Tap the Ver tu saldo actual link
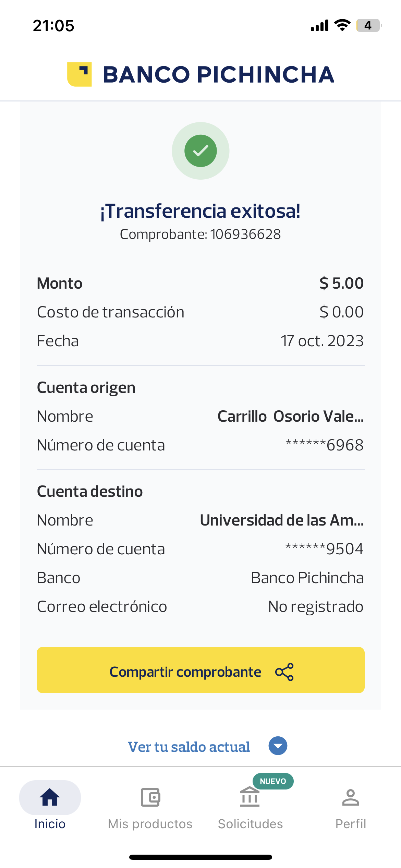 pos(189,747)
